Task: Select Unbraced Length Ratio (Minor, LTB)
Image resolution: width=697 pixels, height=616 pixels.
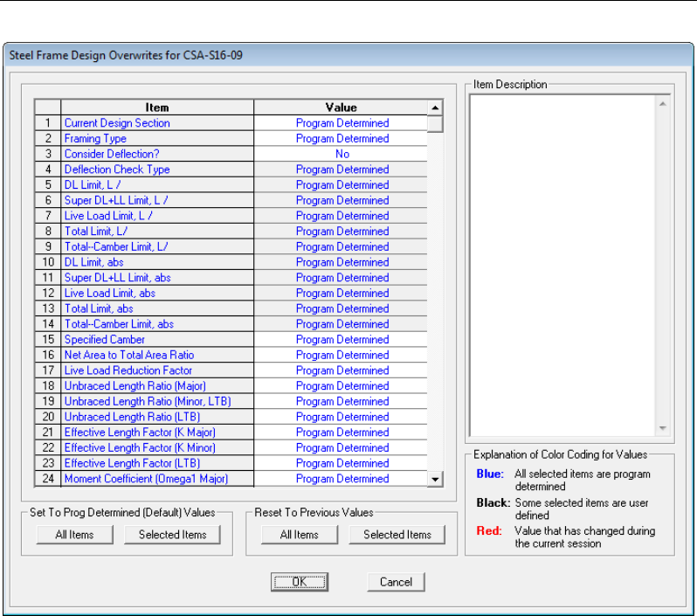Action: point(157,402)
